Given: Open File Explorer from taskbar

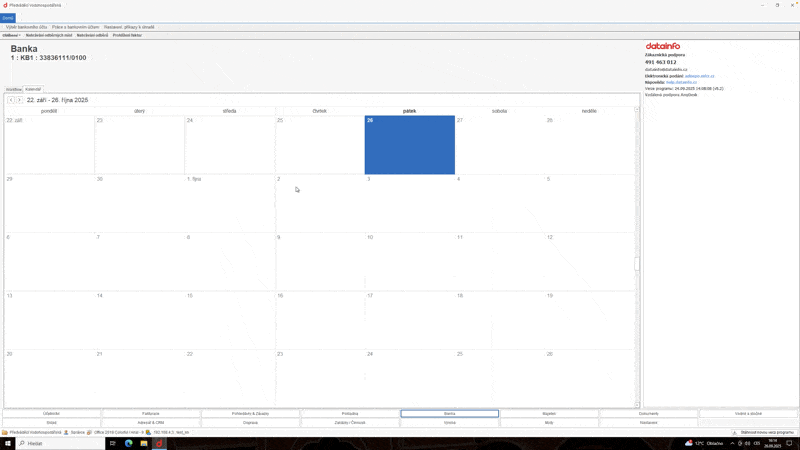Looking at the screenshot, I should [144, 443].
